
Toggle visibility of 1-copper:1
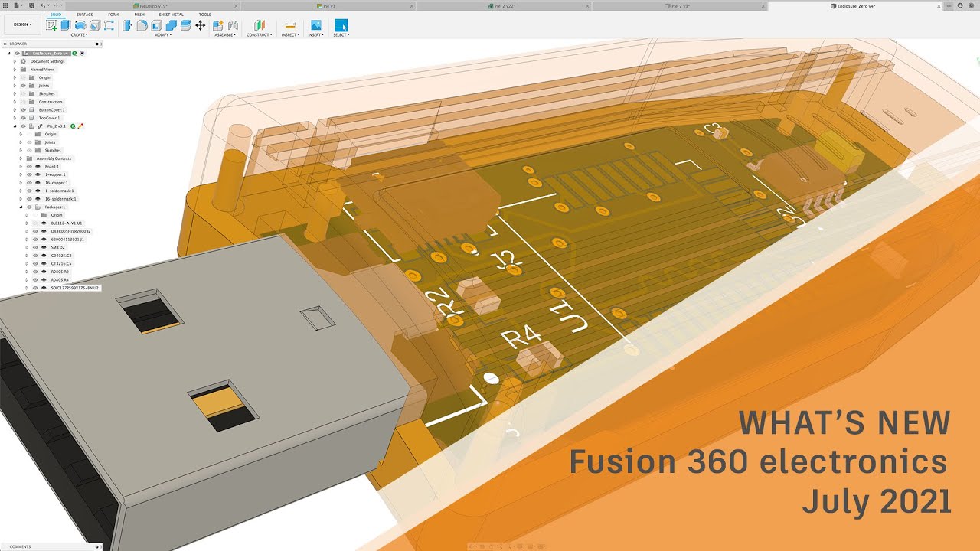coord(29,174)
